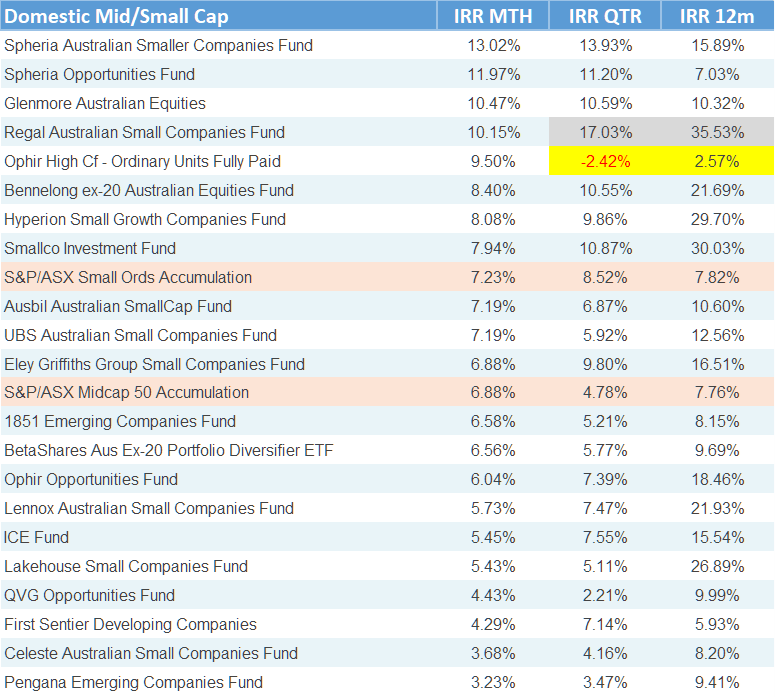Viewport: 775px width, 698px height.
Task: Click the 3.23% value for Pengana
Action: [x=493, y=682]
